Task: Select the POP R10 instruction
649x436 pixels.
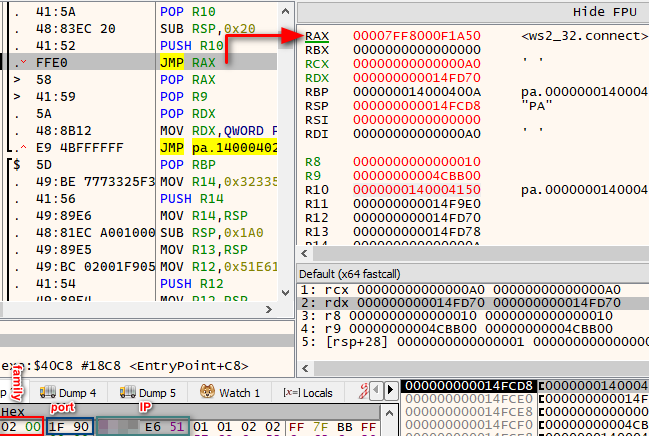Action: pyautogui.click(x=187, y=12)
